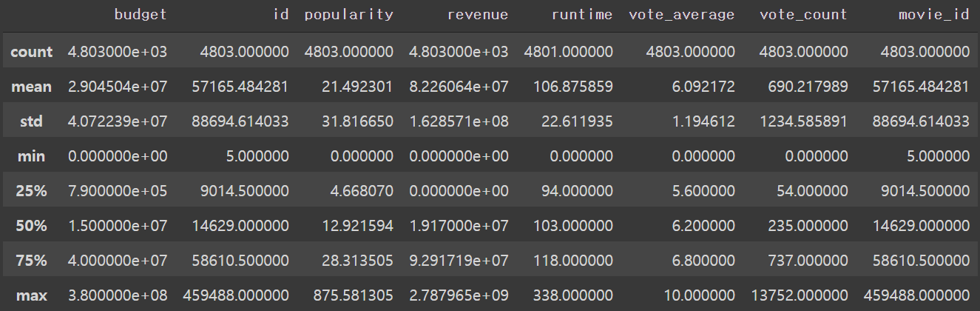Select 14629.000000 in the movie_id column
The height and width of the screenshot is (311, 980).
[922, 226]
